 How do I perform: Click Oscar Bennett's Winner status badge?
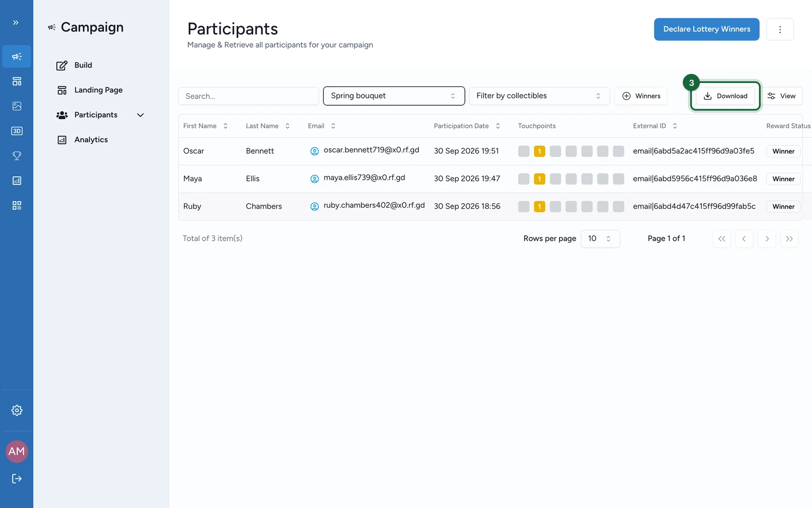pos(783,151)
